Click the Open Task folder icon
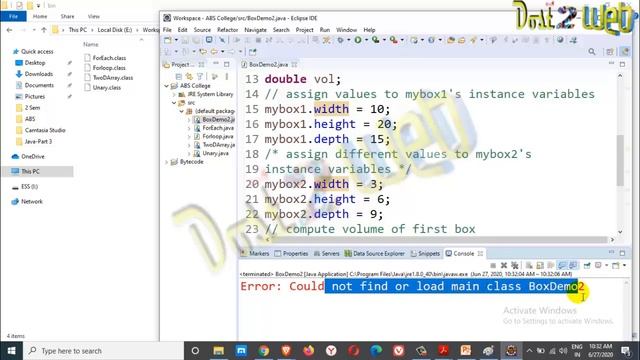The image size is (640, 360). point(461,40)
